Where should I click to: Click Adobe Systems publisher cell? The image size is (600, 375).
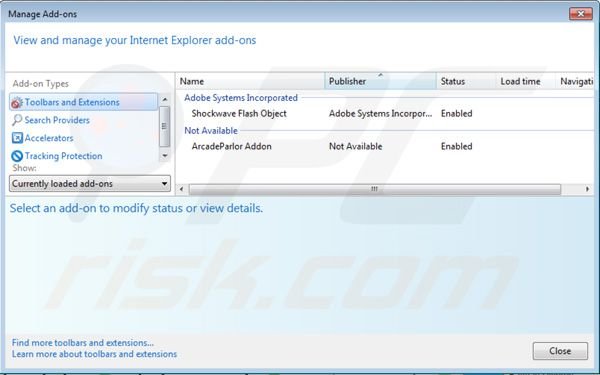click(x=380, y=114)
